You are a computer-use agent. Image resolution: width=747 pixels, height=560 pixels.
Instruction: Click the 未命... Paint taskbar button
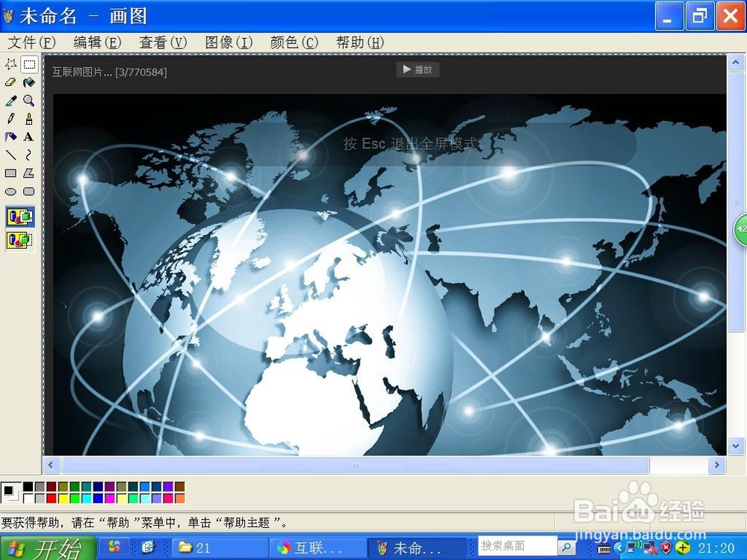tap(417, 548)
